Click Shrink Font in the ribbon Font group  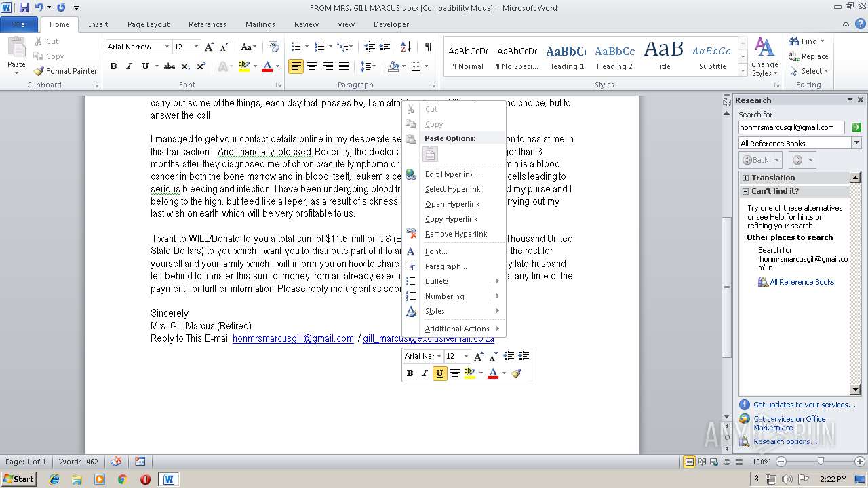(223, 47)
